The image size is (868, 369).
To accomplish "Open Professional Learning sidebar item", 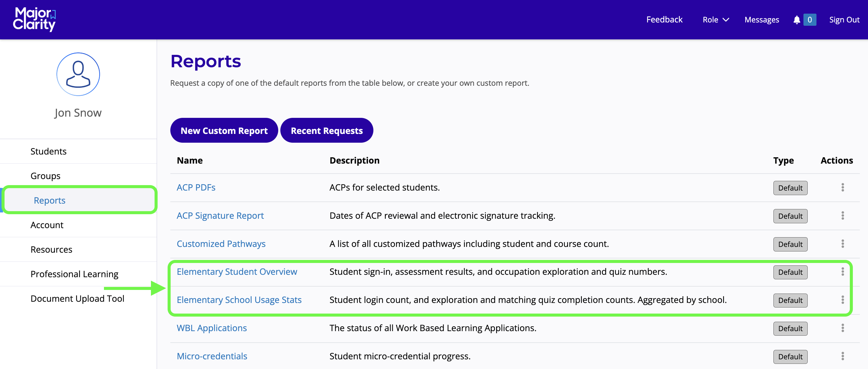I will (x=75, y=274).
